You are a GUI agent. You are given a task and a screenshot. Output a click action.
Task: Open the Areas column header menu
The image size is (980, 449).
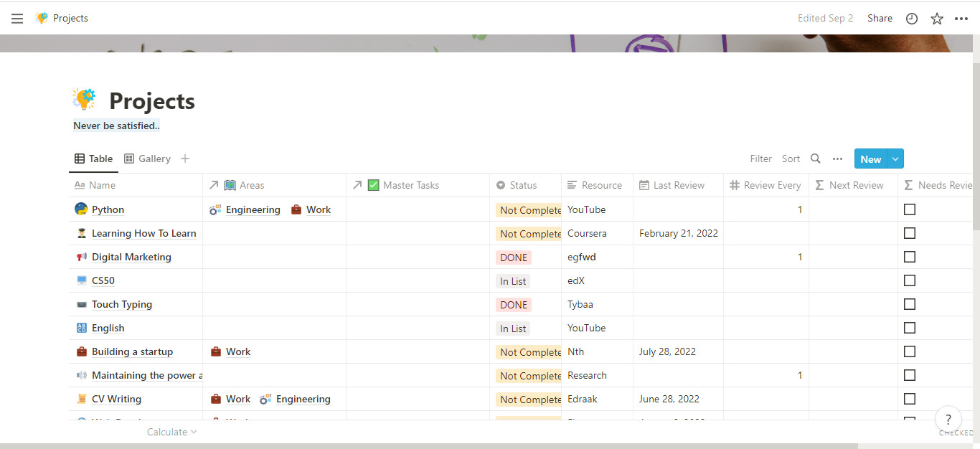(274, 185)
